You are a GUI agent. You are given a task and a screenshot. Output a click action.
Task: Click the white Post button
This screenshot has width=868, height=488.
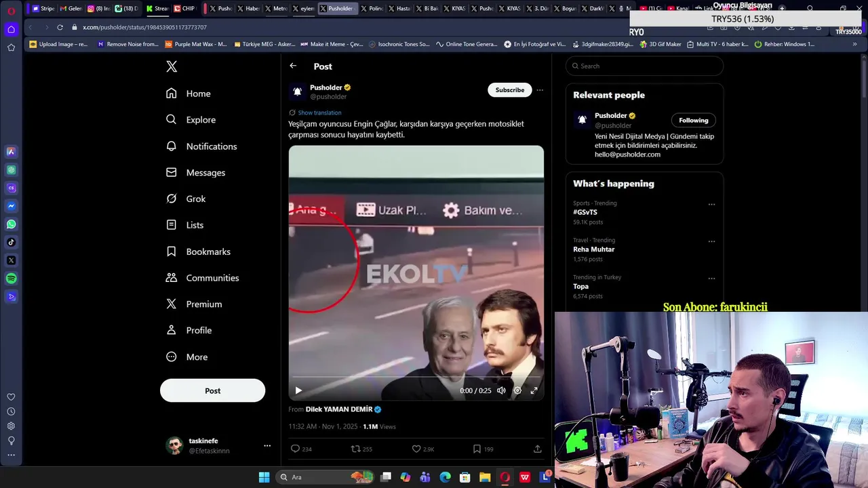(212, 390)
